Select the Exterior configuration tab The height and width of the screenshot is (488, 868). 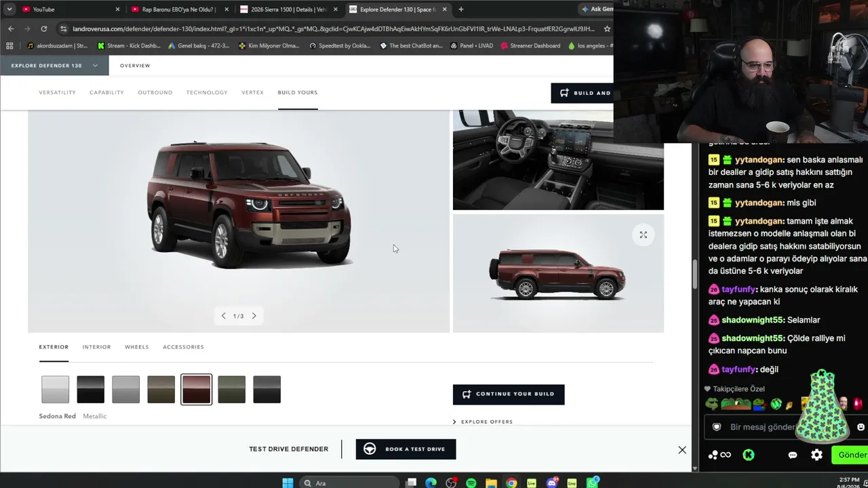coord(54,347)
